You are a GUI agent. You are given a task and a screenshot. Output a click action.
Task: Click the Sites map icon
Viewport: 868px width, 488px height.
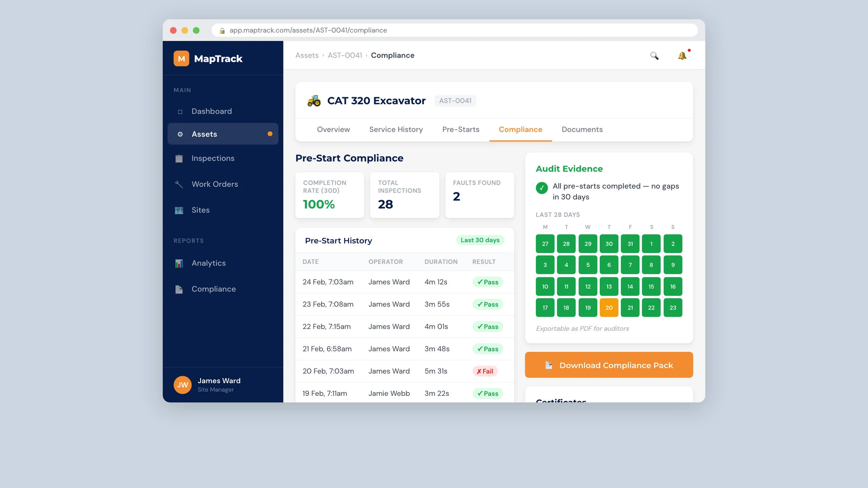[179, 210]
